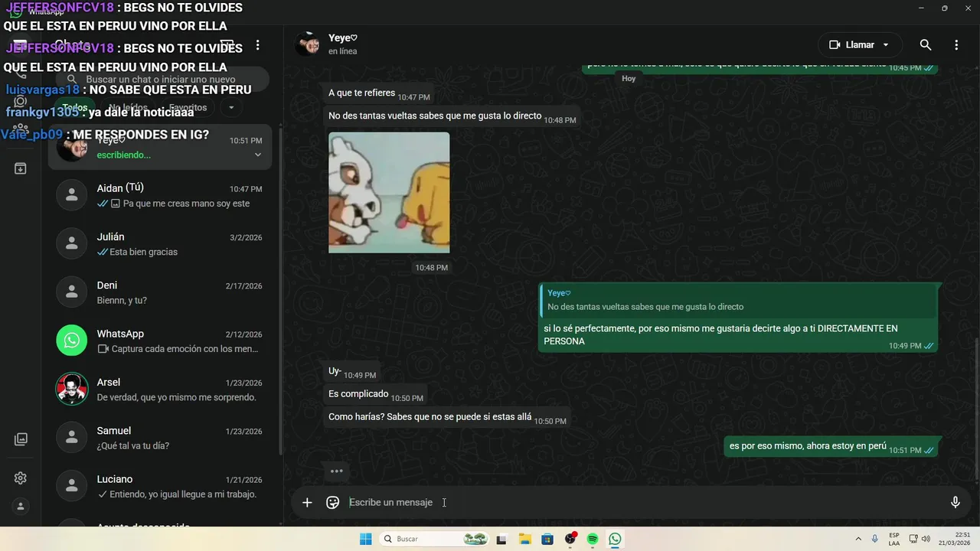The image size is (980, 551).
Task: Open Spotify from the taskbar
Action: click(593, 540)
